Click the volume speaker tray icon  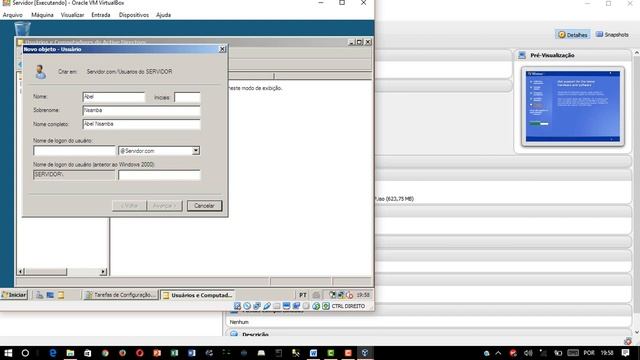pyautogui.click(x=528, y=353)
